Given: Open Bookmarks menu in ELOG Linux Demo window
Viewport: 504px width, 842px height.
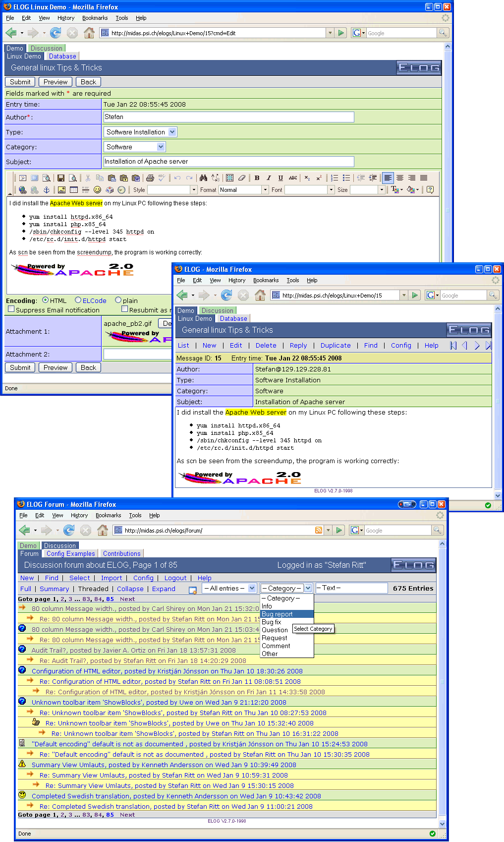Looking at the screenshot, I should (x=95, y=18).
